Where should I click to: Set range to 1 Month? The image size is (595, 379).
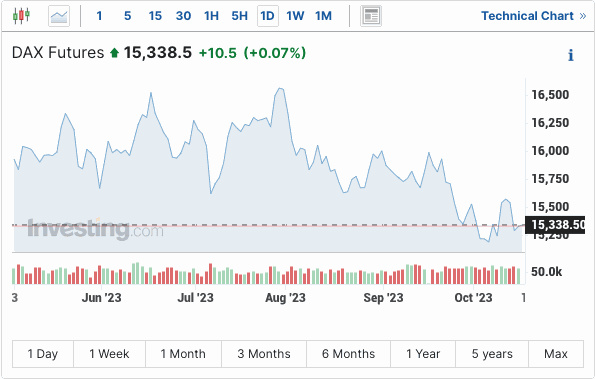click(183, 354)
